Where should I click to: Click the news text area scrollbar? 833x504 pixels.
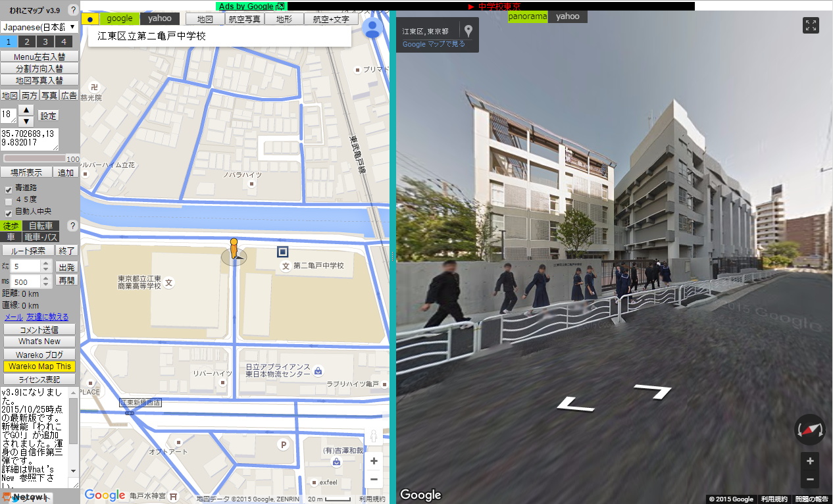[x=74, y=430]
